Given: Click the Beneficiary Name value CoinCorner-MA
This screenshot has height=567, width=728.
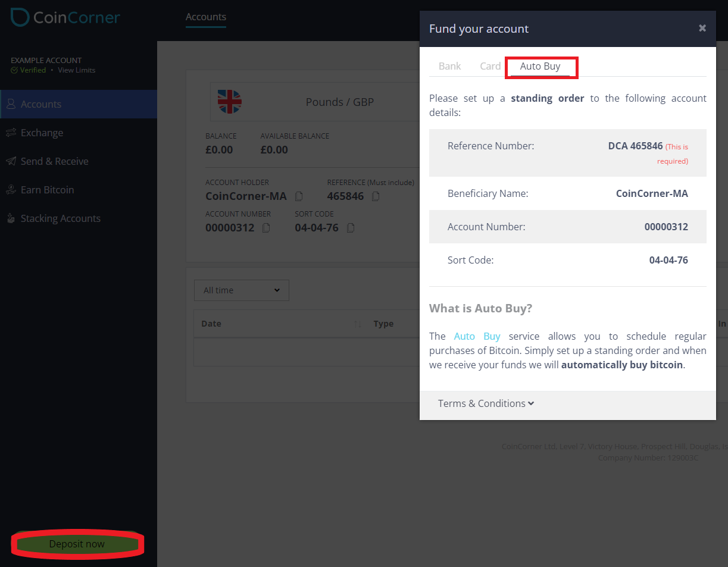Looking at the screenshot, I should pos(652,193).
